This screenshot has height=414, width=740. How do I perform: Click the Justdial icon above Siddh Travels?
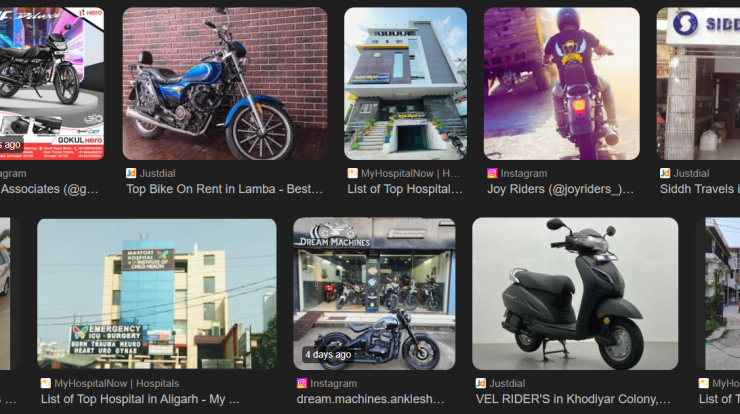[665, 173]
